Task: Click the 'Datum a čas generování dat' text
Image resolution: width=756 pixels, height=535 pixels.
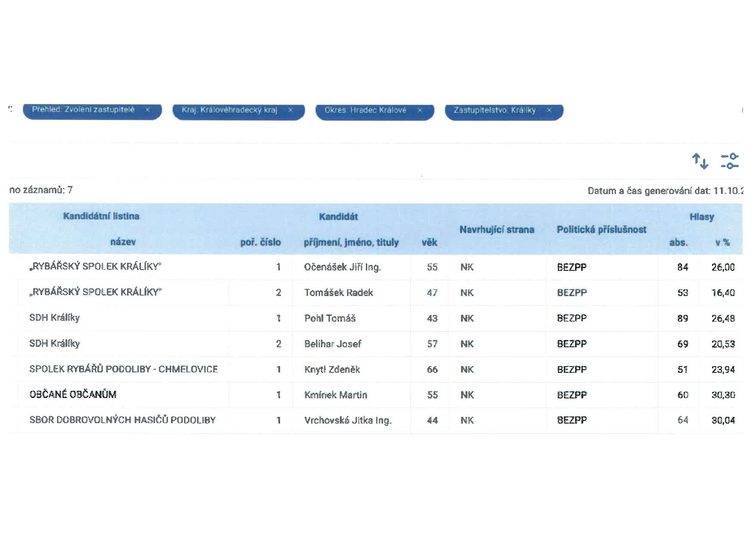Action: point(649,191)
